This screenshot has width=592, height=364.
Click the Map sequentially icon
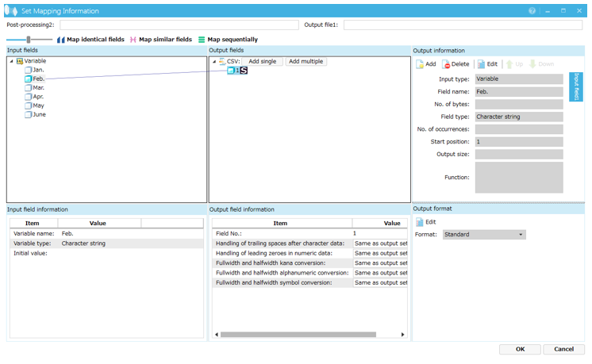coord(202,40)
